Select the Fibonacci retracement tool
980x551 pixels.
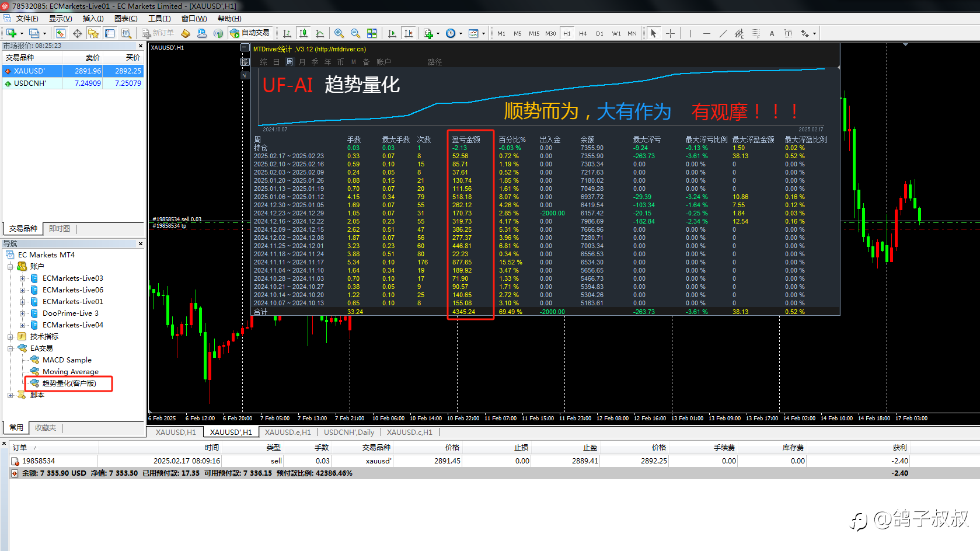755,33
